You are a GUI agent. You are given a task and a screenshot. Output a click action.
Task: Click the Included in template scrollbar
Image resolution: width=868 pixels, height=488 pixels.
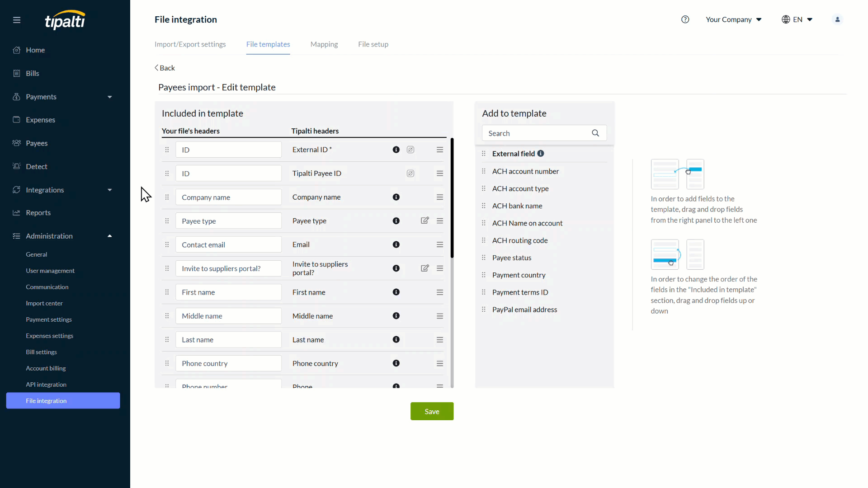[452, 199]
